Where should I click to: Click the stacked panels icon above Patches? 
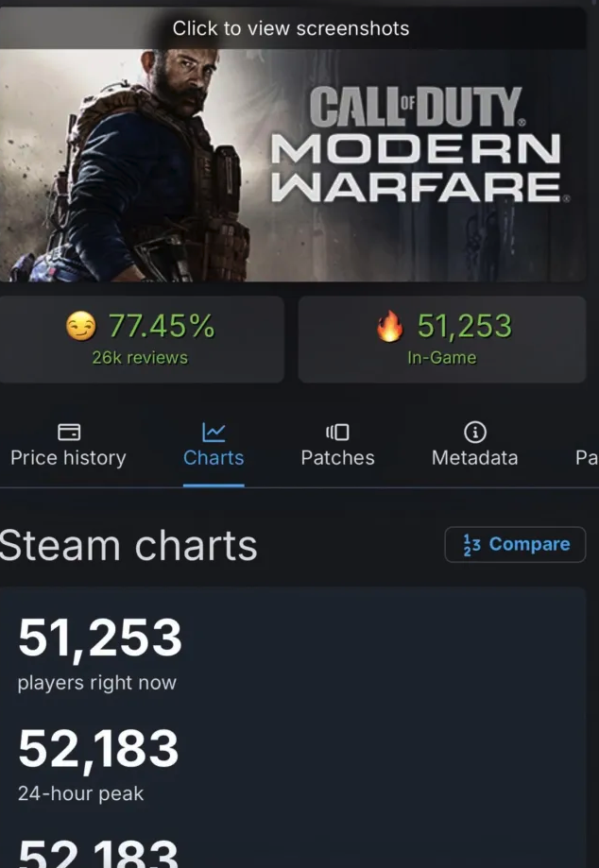337,430
